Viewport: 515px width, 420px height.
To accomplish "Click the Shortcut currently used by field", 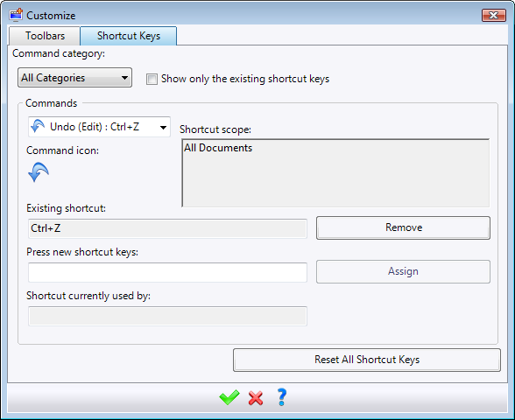I will click(167, 317).
